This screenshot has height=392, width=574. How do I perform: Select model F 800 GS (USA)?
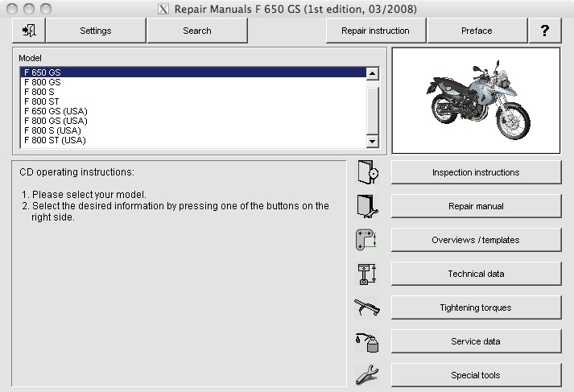pyautogui.click(x=193, y=121)
